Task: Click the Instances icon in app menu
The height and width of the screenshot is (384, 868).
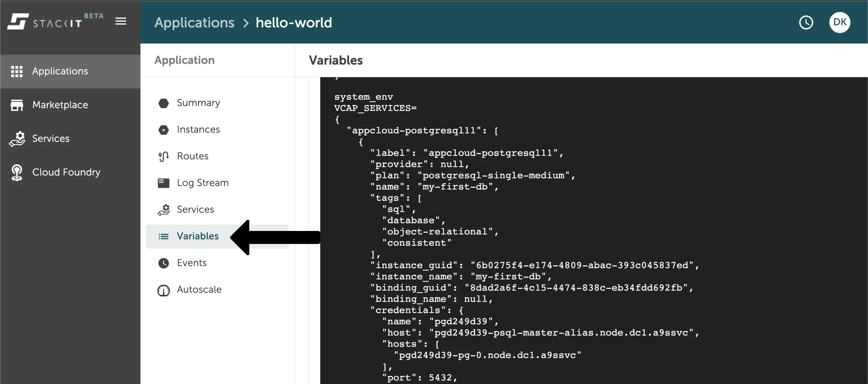Action: tap(164, 130)
